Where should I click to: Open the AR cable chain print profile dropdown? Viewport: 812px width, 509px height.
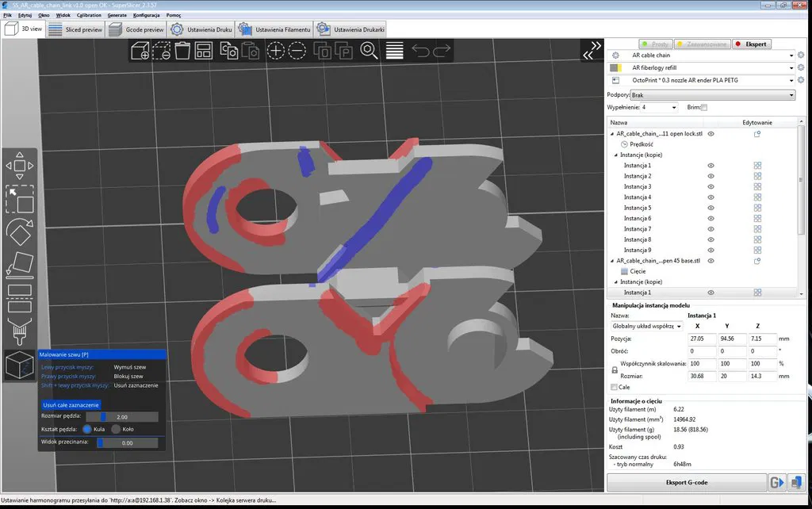tap(791, 55)
